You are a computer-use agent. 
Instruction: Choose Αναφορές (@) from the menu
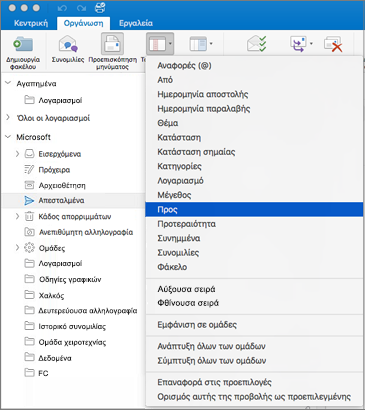(x=254, y=65)
